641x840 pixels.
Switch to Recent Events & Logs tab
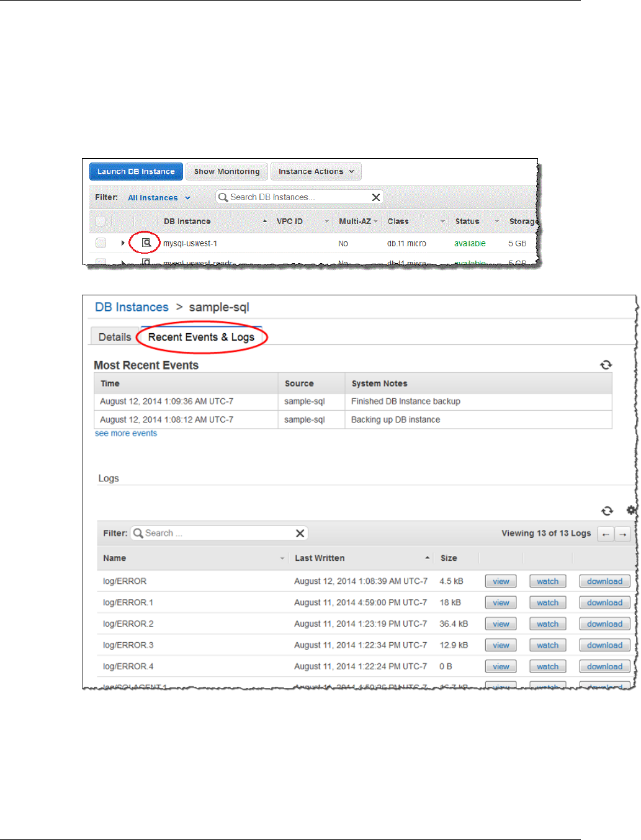tap(201, 337)
